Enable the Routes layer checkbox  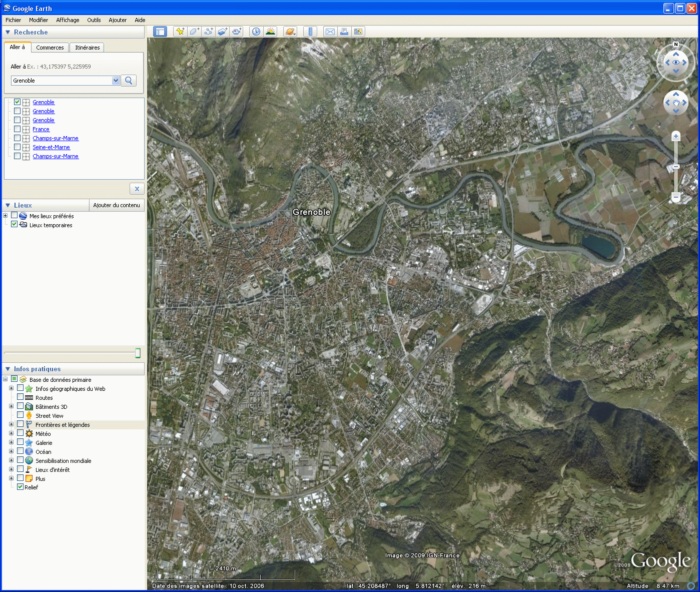point(20,397)
